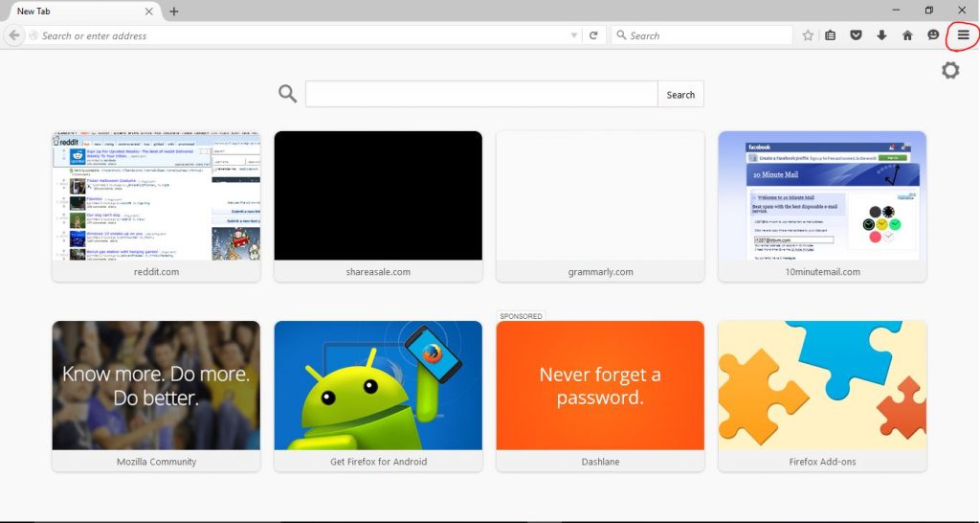The width and height of the screenshot is (980, 523).
Task: Click the Mozilla Community label text
Action: click(156, 462)
